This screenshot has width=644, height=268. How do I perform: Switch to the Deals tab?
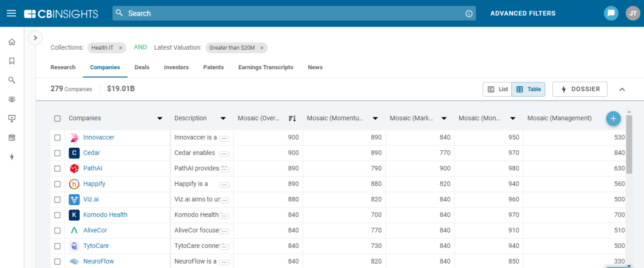tap(142, 67)
